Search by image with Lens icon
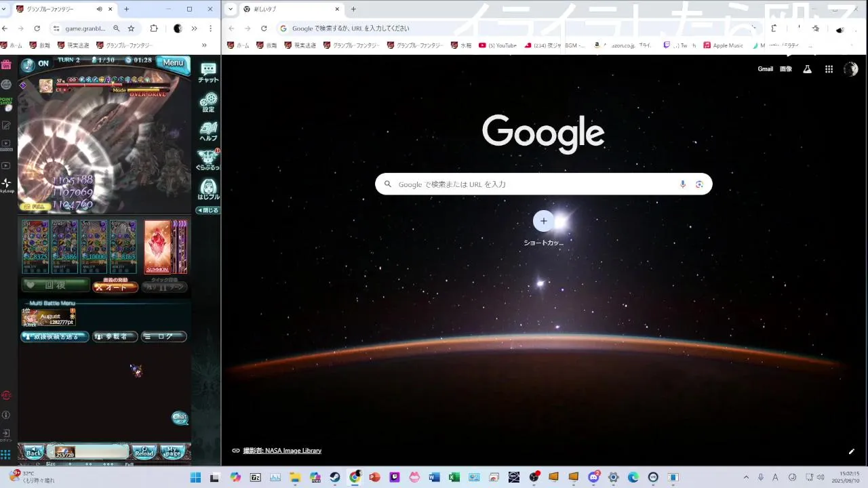This screenshot has height=488, width=868. point(699,184)
